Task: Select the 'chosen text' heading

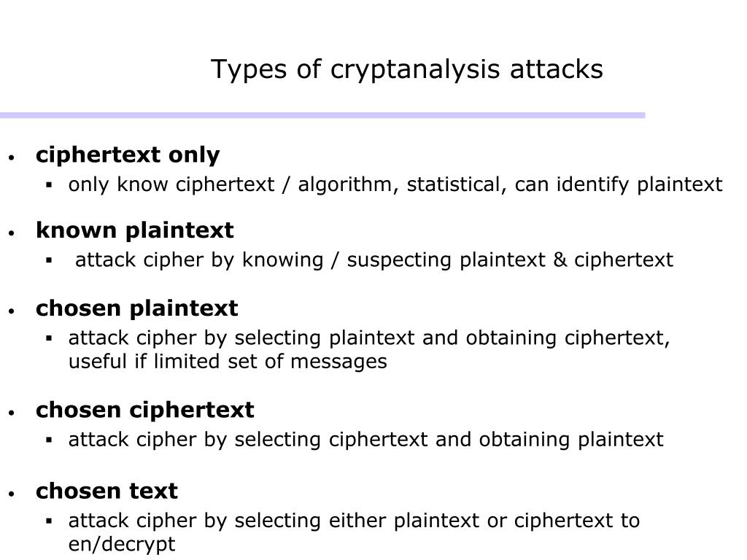Action: tap(107, 491)
